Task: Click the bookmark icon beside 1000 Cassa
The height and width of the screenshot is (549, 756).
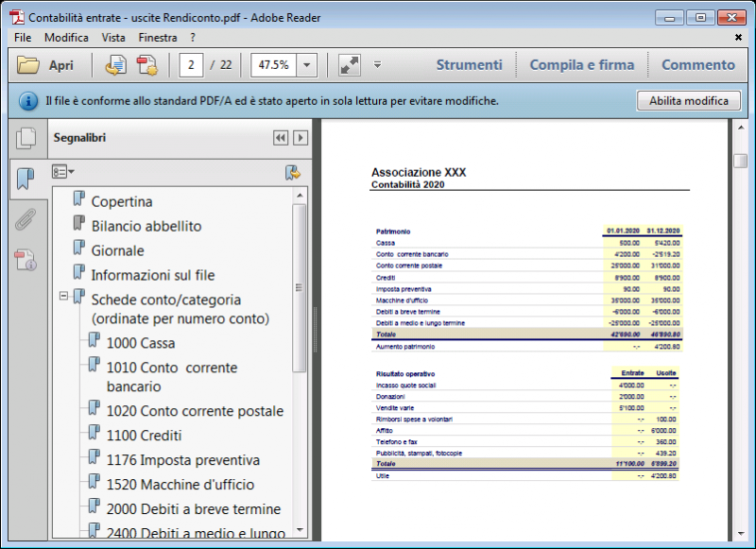Action: tap(94, 340)
